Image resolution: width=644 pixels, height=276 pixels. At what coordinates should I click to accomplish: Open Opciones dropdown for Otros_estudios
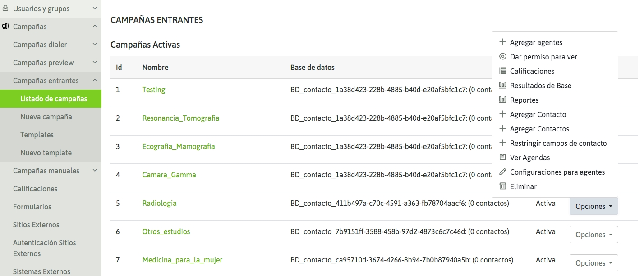pos(593,235)
